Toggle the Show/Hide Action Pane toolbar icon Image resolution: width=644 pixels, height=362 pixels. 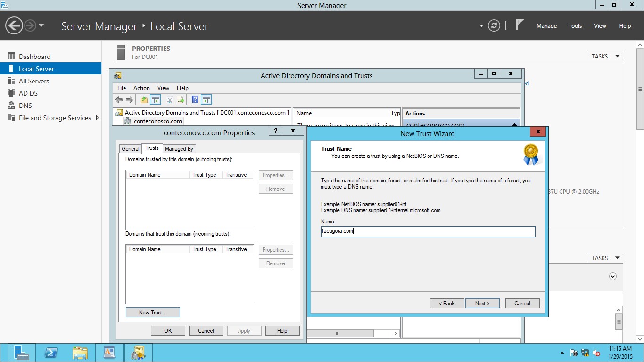point(206,99)
